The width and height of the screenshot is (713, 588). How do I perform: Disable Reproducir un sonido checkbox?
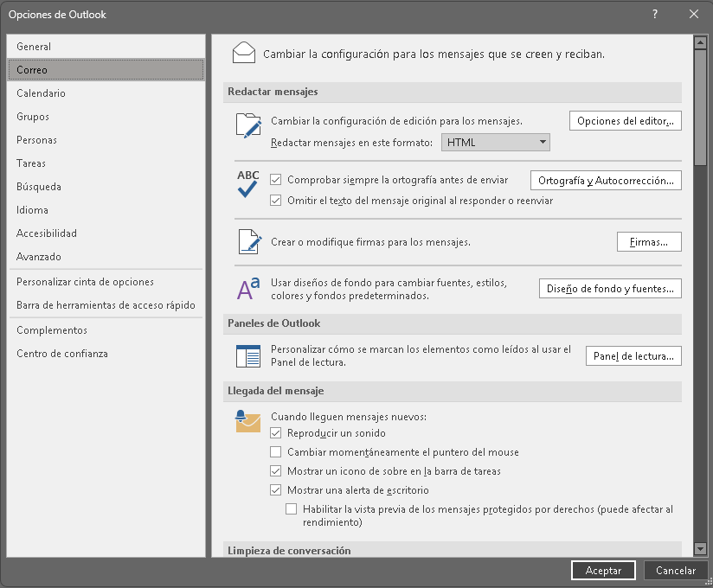click(275, 433)
